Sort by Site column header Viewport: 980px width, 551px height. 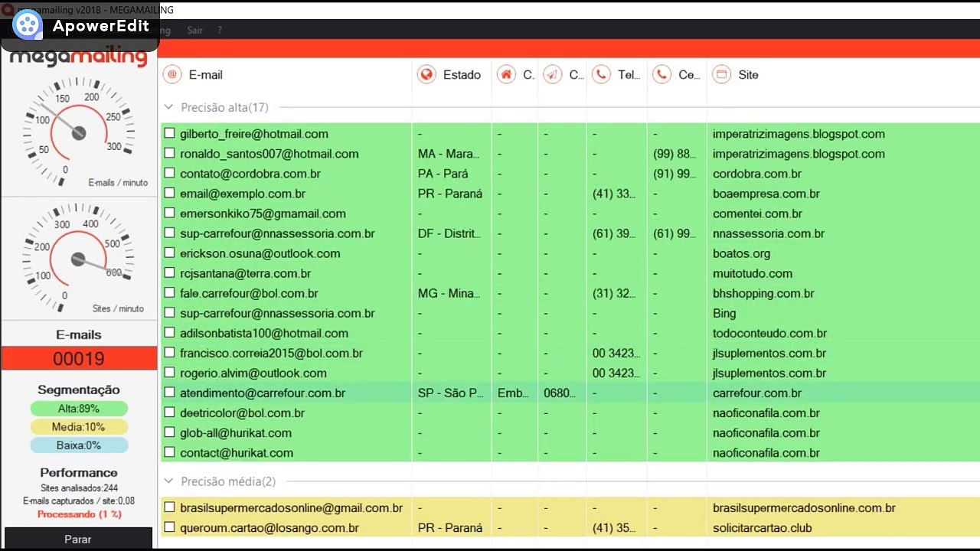[748, 74]
